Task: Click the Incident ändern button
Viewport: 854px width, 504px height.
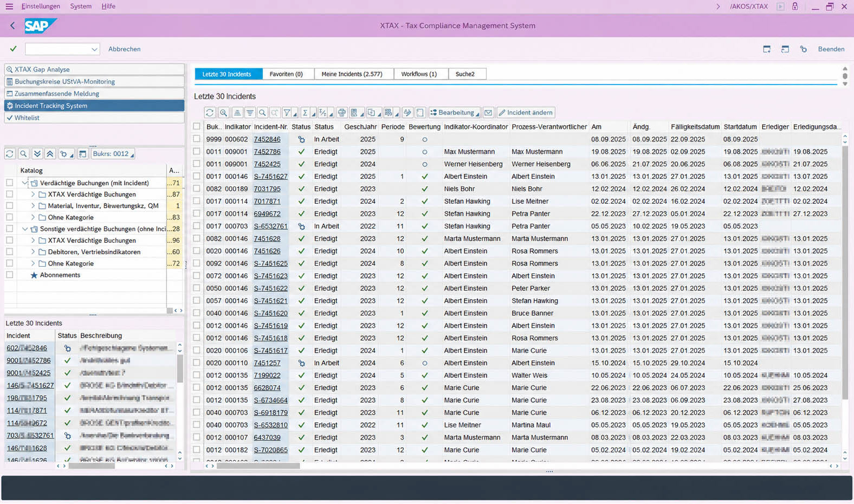Action: [526, 113]
